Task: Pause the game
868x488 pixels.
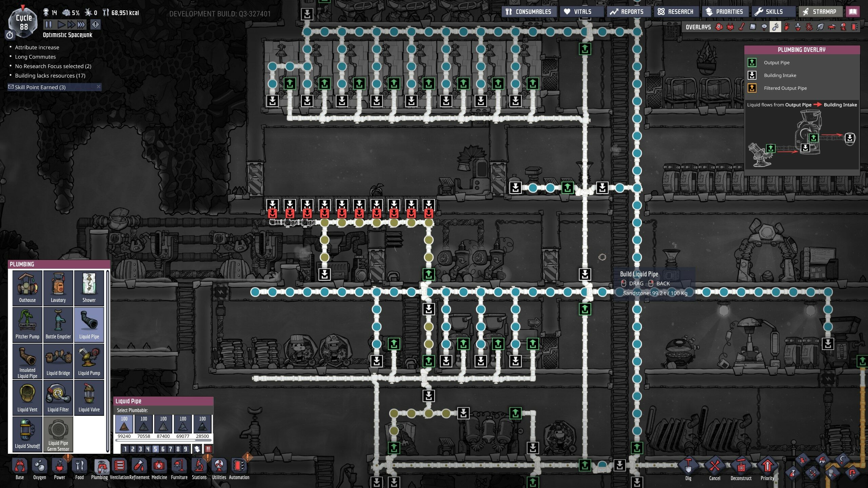Action: pos(48,24)
